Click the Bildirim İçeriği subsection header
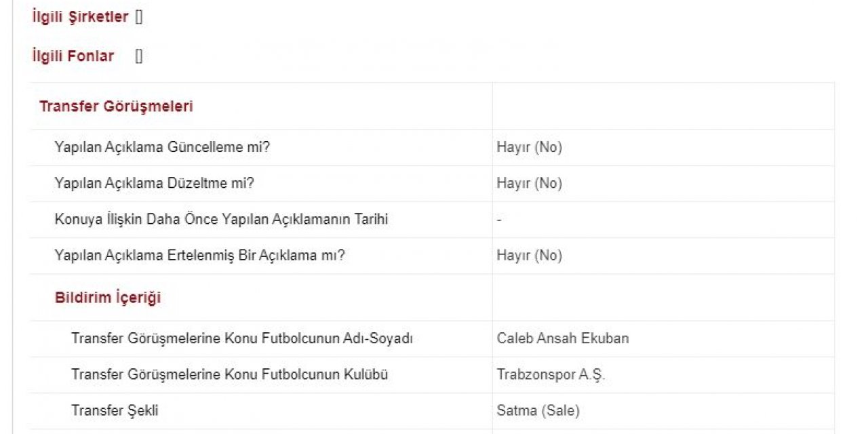 pos(108,298)
